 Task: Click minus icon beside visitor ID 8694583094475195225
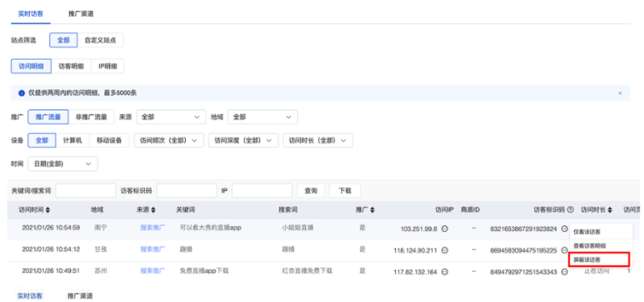pyautogui.click(x=564, y=250)
